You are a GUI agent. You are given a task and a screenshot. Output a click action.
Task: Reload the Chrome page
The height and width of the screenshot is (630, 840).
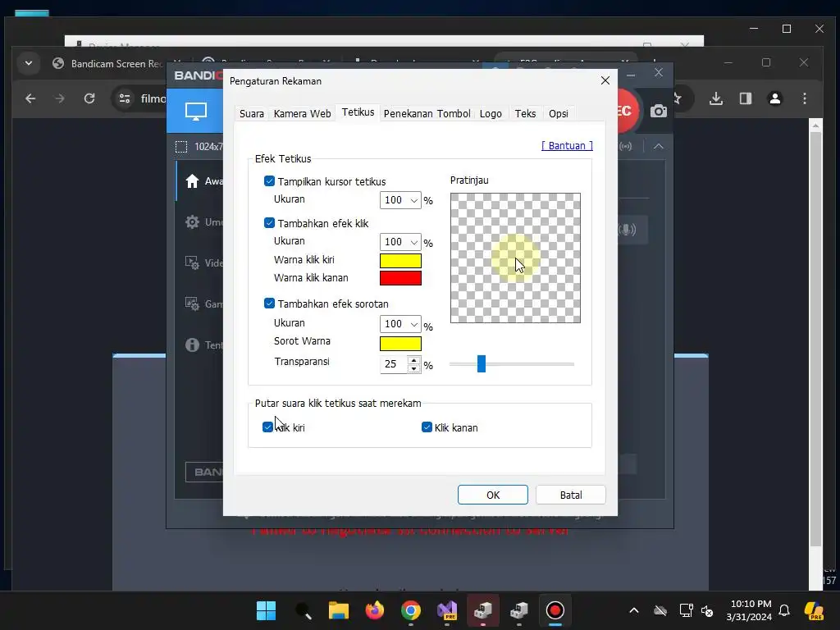click(x=89, y=98)
